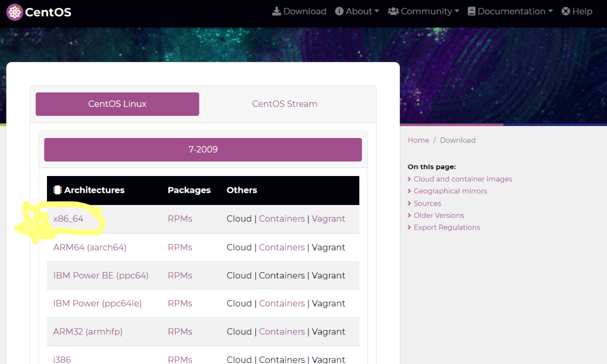Open Containers link in x86_64 row

pos(282,219)
